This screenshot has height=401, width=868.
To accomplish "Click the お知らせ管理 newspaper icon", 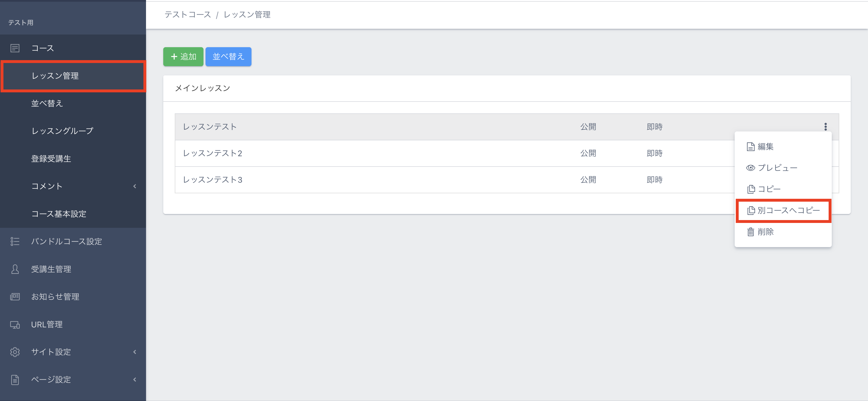I will [15, 297].
